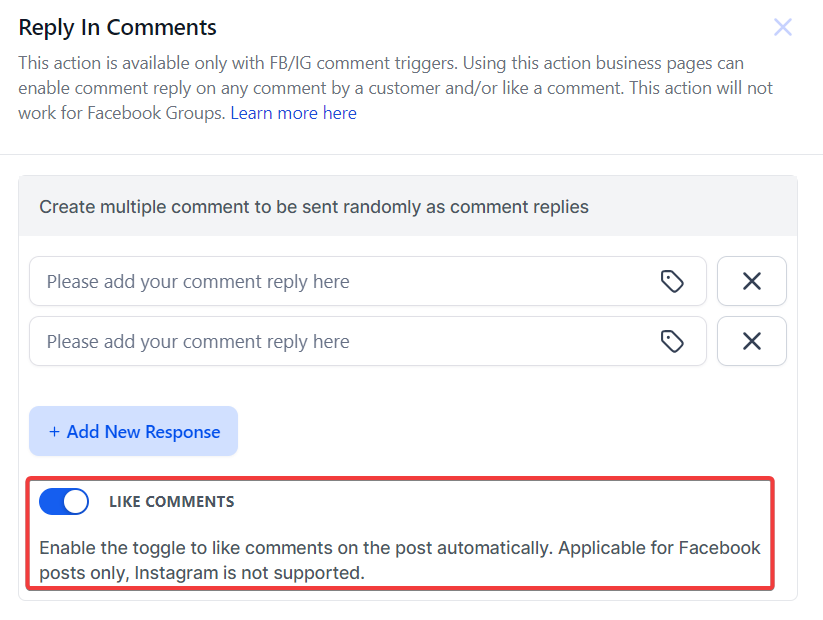The image size is (823, 620).
Task: Click the LIKE COMMENTS label text
Action: tap(171, 502)
